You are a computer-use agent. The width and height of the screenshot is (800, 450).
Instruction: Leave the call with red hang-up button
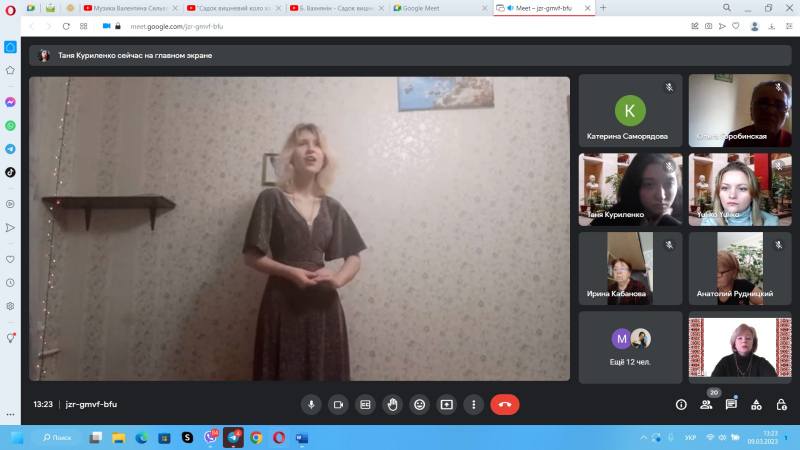(x=505, y=405)
